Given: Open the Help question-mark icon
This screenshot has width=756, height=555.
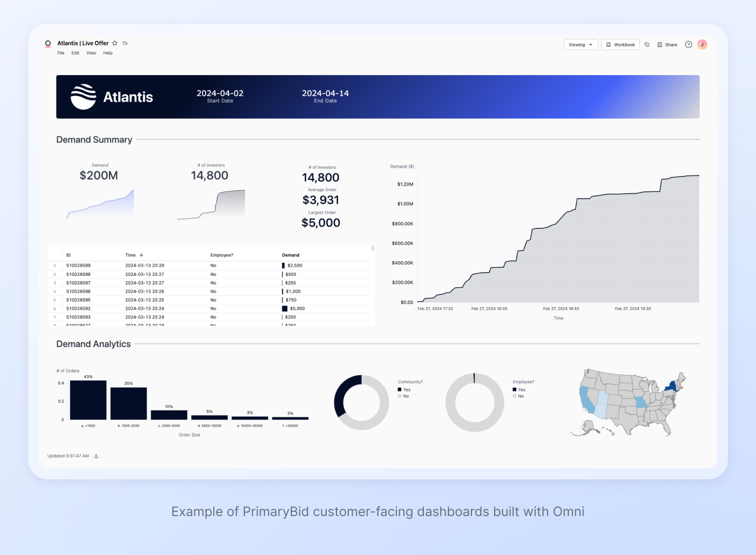Looking at the screenshot, I should [x=688, y=44].
